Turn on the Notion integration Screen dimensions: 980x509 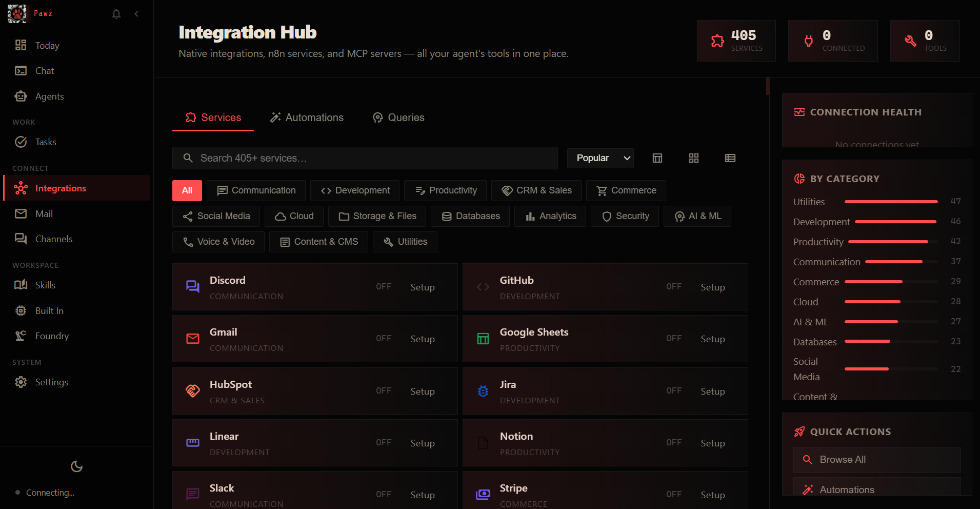(712, 442)
